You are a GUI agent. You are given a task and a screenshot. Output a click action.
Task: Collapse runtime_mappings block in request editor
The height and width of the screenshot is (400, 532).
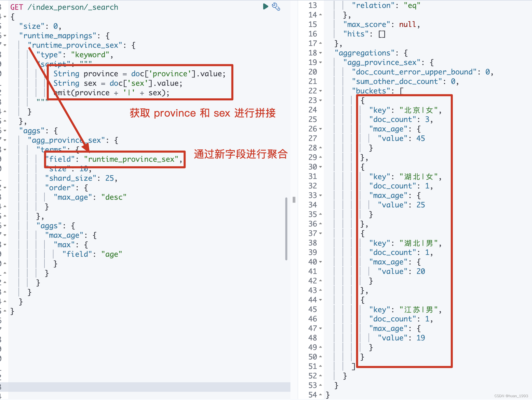pyautogui.click(x=5, y=36)
